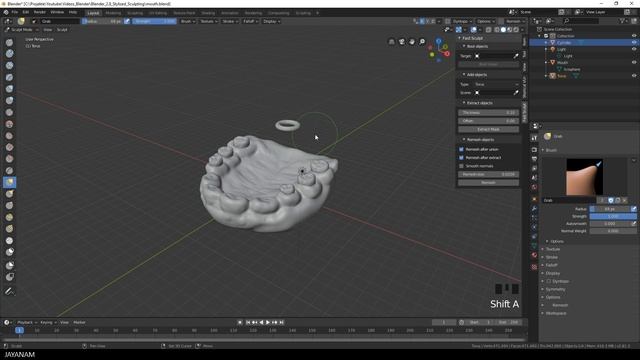
Task: Click the viewport zoom magnifier gizmo
Action: click(x=422, y=42)
